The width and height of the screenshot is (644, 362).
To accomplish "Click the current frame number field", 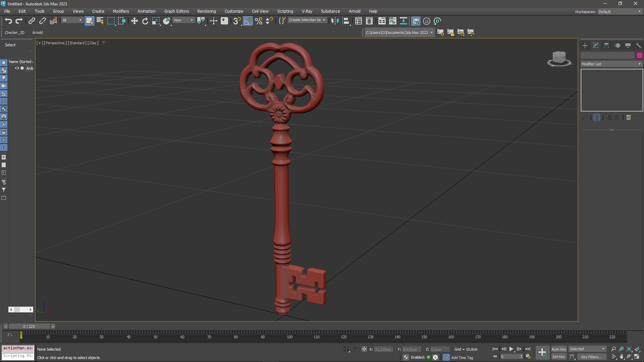I will [x=511, y=357].
